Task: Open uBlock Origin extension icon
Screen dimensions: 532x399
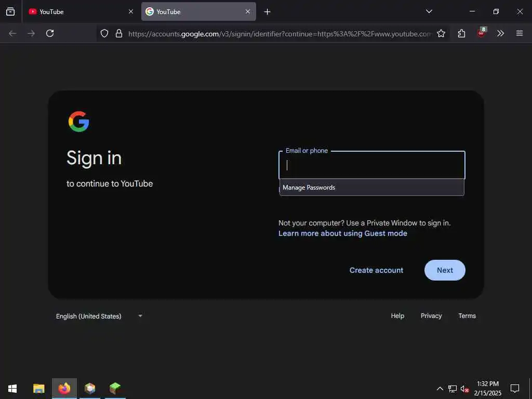Action: point(481,33)
